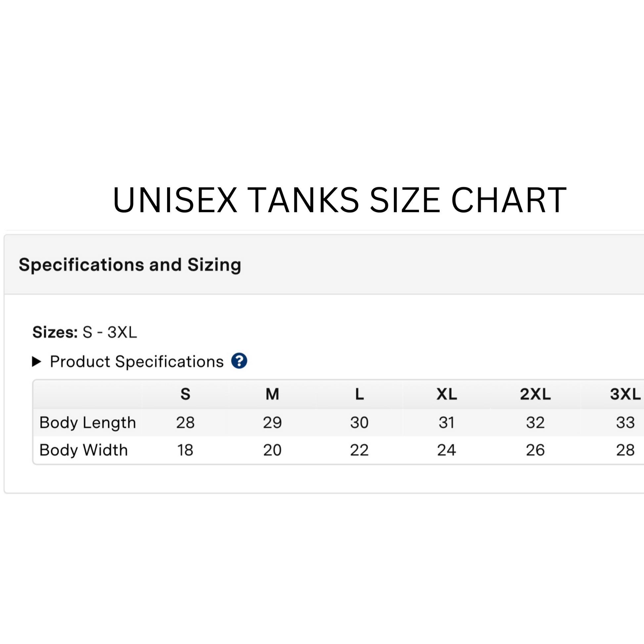Click Body Length value 28 for S
Viewport: 644px width, 644px height.
click(185, 423)
